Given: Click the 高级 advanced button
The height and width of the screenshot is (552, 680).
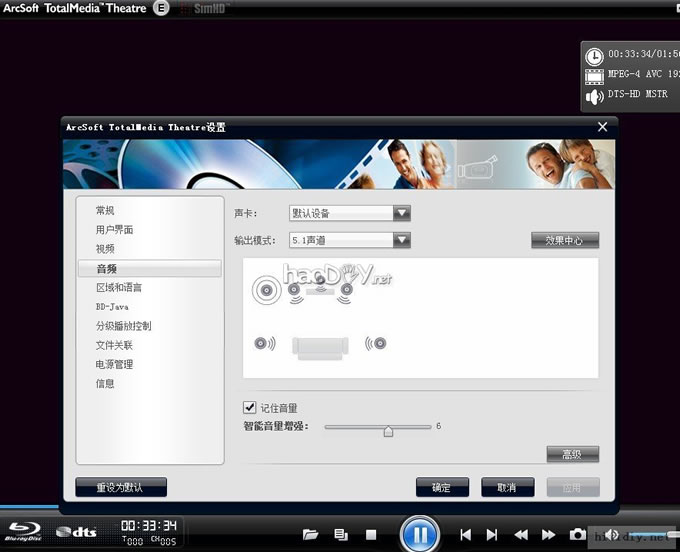Looking at the screenshot, I should (572, 455).
